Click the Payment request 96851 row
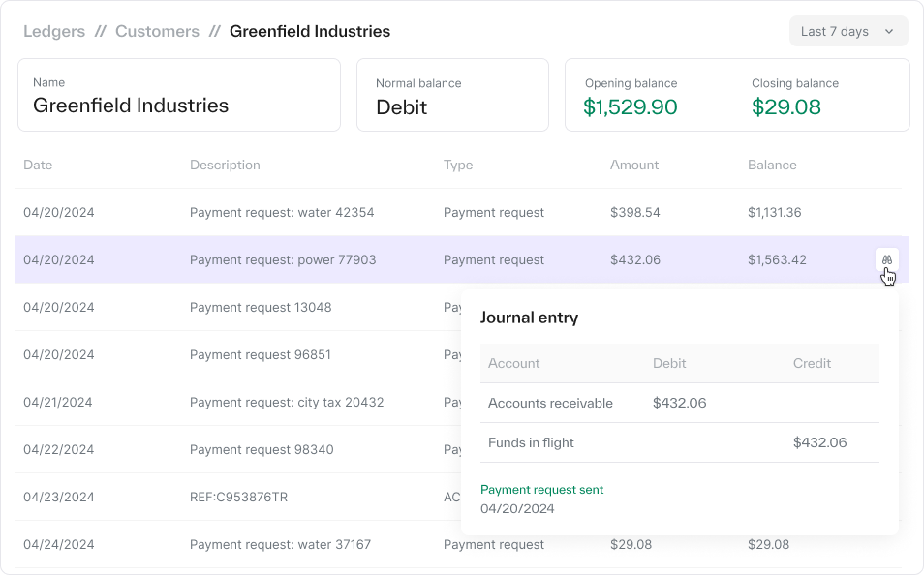 [x=261, y=354]
